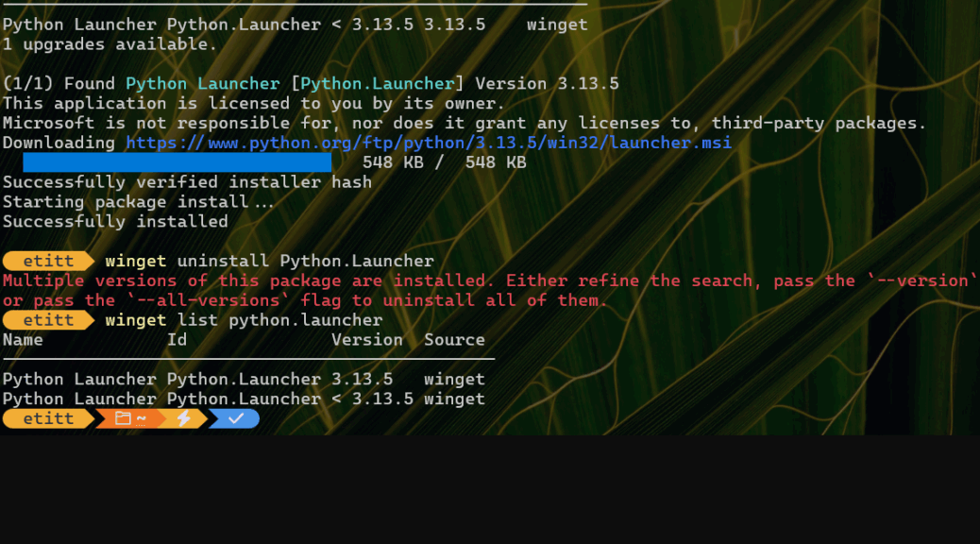Screen dimensions: 980x544
Task: Click "winget" source in the upgrade row at top
Action: (x=557, y=25)
